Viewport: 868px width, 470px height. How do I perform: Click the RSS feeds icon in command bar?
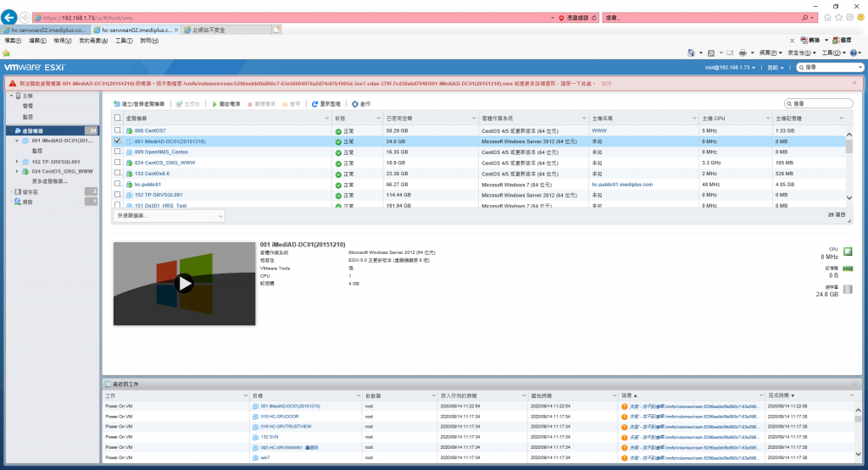[711, 53]
